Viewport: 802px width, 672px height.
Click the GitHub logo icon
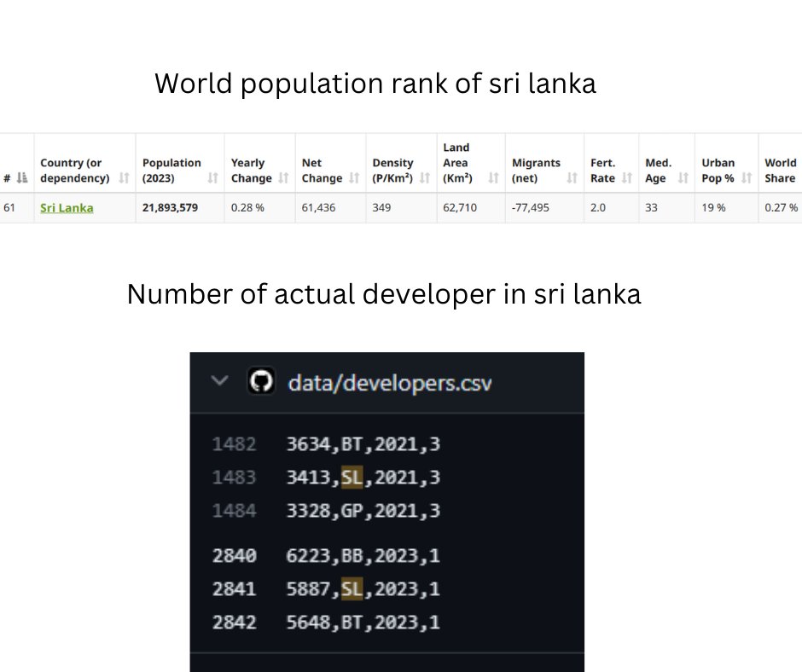coord(262,381)
